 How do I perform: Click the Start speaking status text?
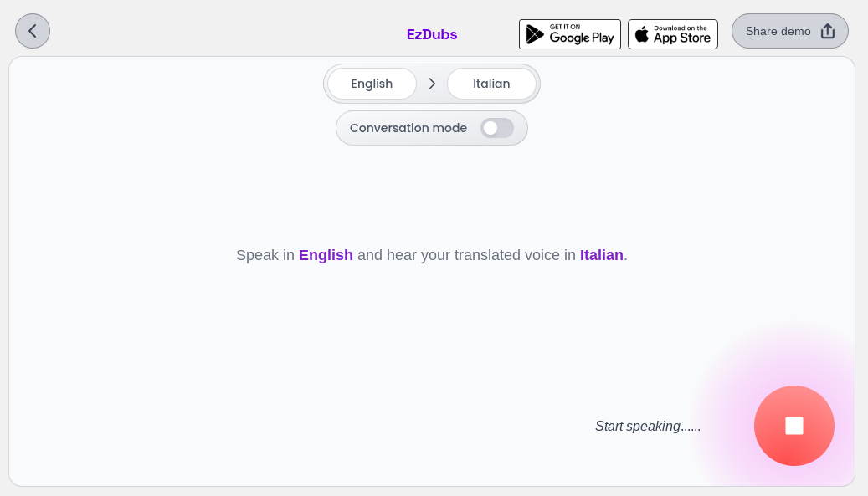(648, 427)
